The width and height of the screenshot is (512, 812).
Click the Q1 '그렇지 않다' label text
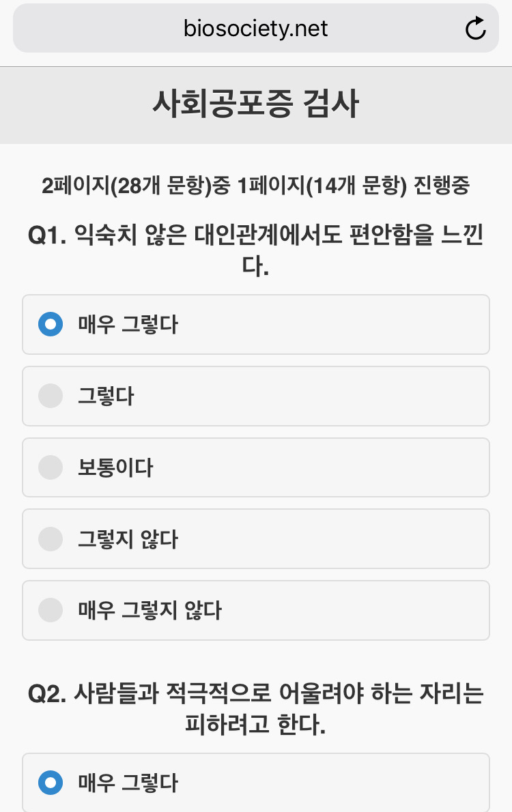click(128, 540)
